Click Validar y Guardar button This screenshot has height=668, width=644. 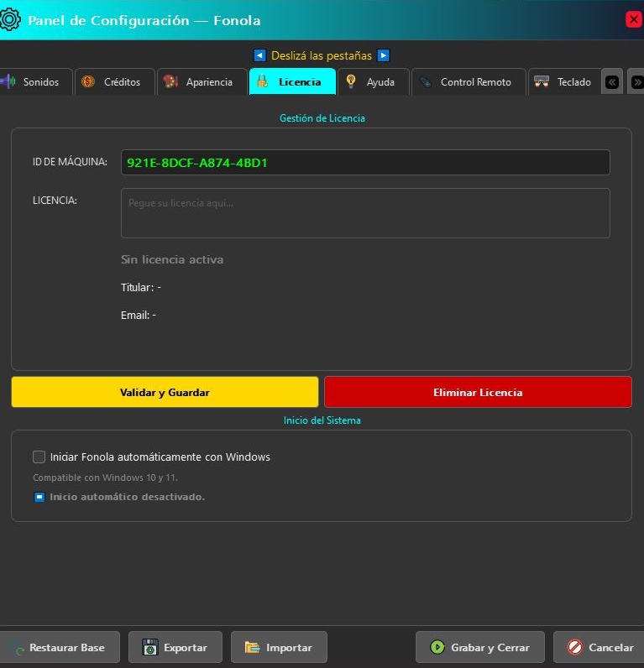pyautogui.click(x=165, y=392)
